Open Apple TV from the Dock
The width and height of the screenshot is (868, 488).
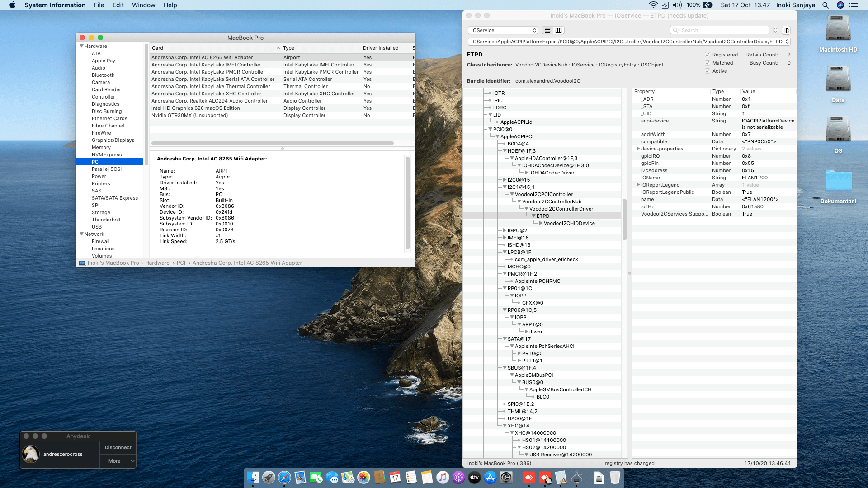pos(474,477)
